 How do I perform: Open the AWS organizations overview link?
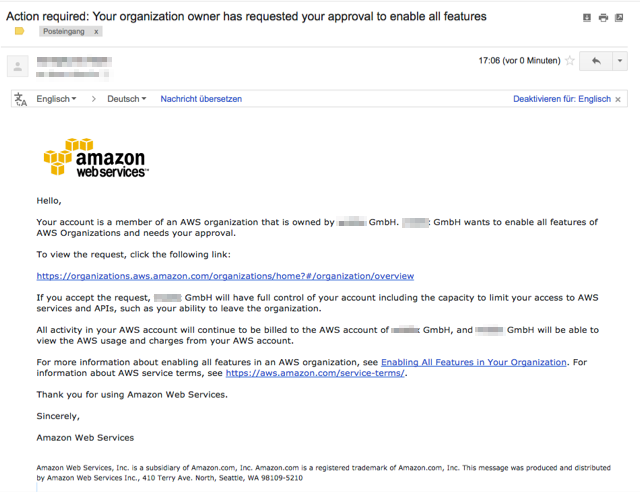click(x=225, y=276)
